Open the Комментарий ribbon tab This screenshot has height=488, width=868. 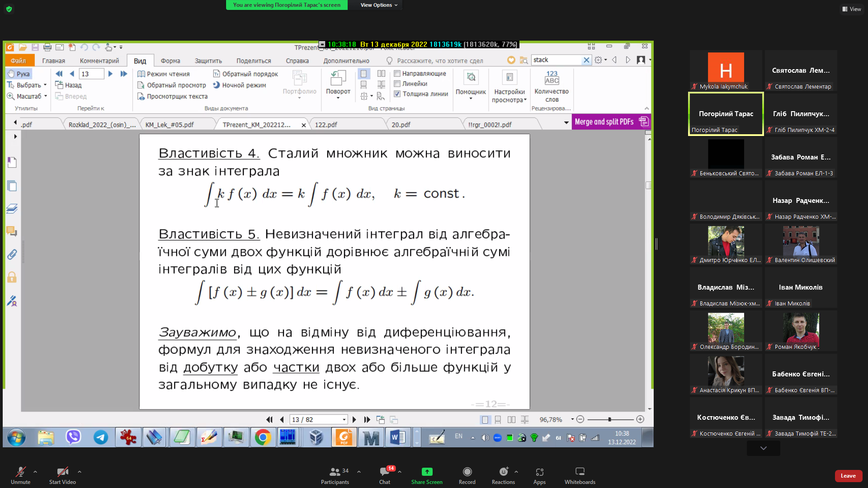[99, 61]
